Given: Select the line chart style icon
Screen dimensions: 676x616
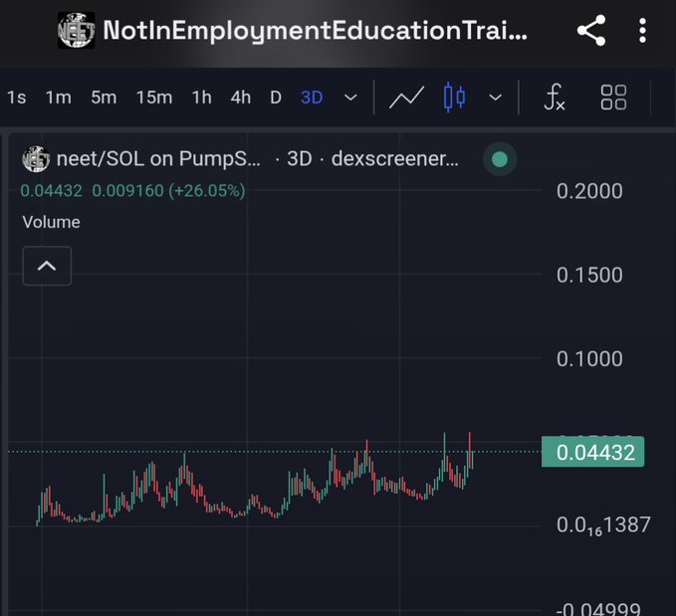Looking at the screenshot, I should click(406, 98).
